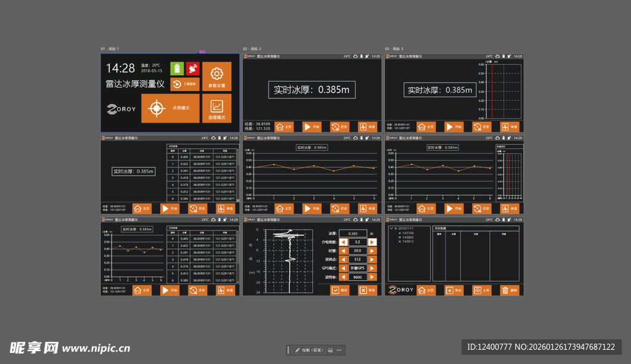631x364 pixels.
Task: Confirm settings with the 确定 button
Action: pyautogui.click(x=338, y=290)
